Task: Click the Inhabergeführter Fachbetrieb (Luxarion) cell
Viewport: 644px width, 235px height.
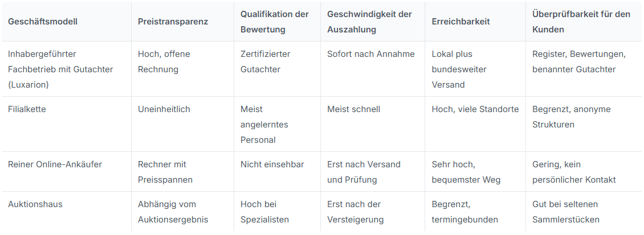Action: coord(60,69)
